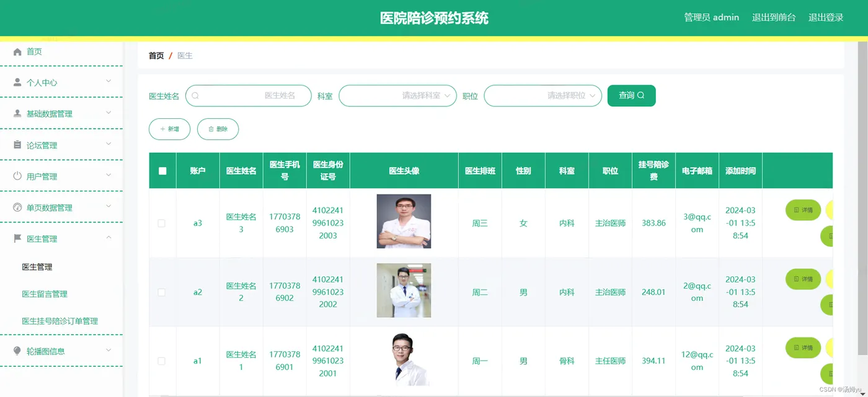Check the checkbox for row a2

[161, 292]
